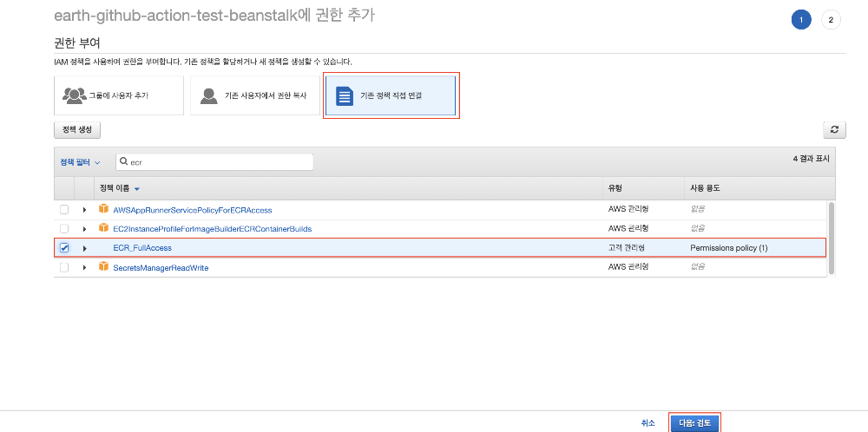Click the 4 results shown text
This screenshot has width=868, height=432.
coord(811,159)
